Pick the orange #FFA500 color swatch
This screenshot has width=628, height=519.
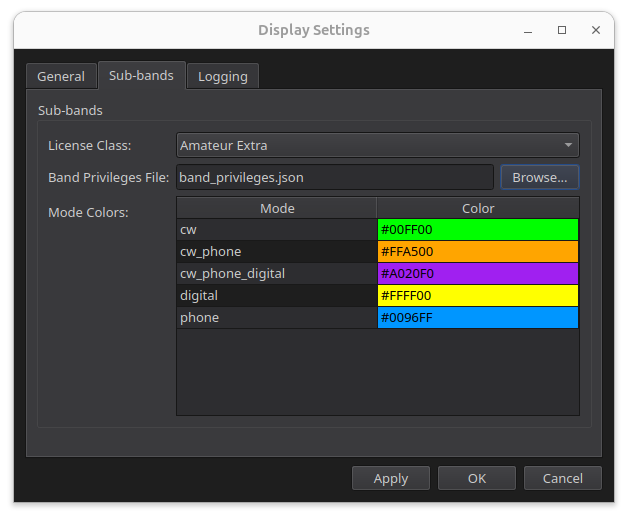click(478, 251)
